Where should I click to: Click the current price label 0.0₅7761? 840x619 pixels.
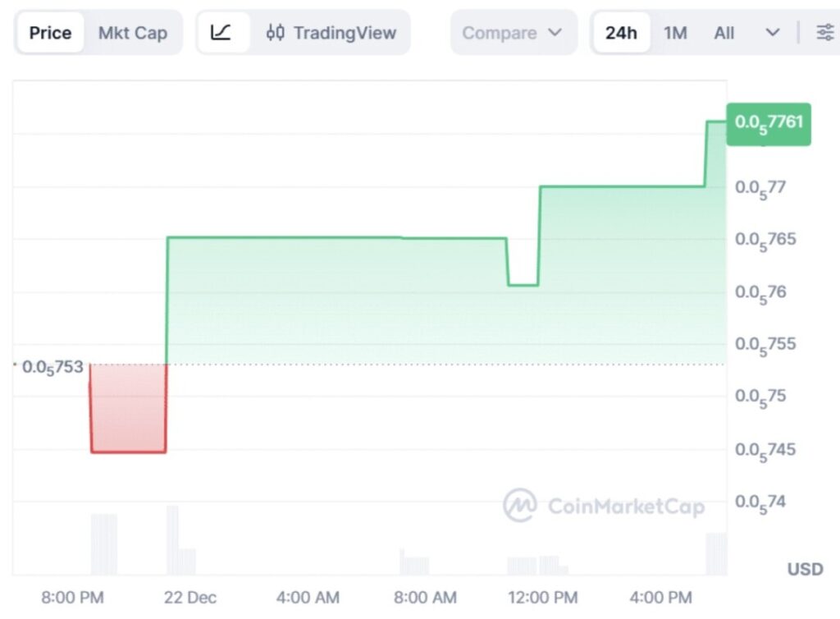coord(769,123)
